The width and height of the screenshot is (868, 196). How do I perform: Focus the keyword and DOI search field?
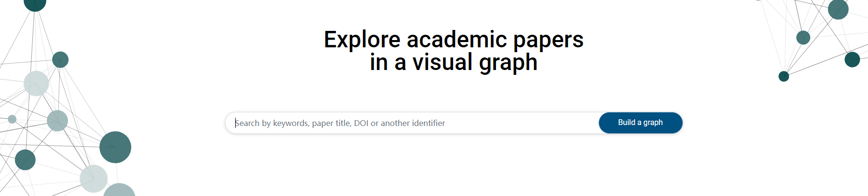412,123
